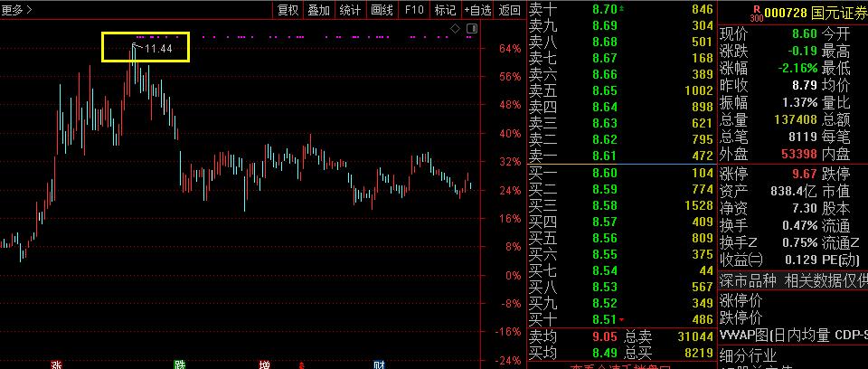Click the 振幅 value 1.37%

coord(799,102)
